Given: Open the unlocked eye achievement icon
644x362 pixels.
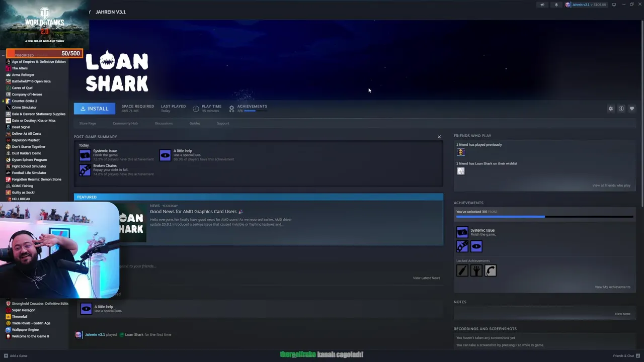Looking at the screenshot, I should (x=476, y=246).
